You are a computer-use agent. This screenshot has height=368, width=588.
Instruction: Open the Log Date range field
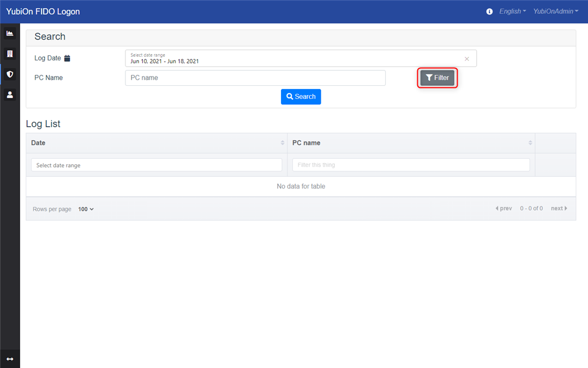[301, 58]
